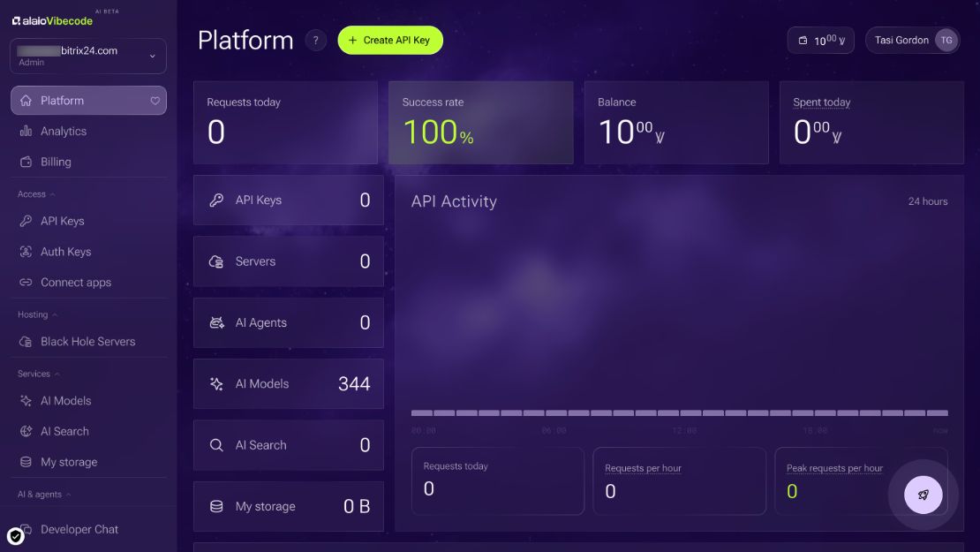Click the Spent today label
Screen dimensions: 980x552
821,102
